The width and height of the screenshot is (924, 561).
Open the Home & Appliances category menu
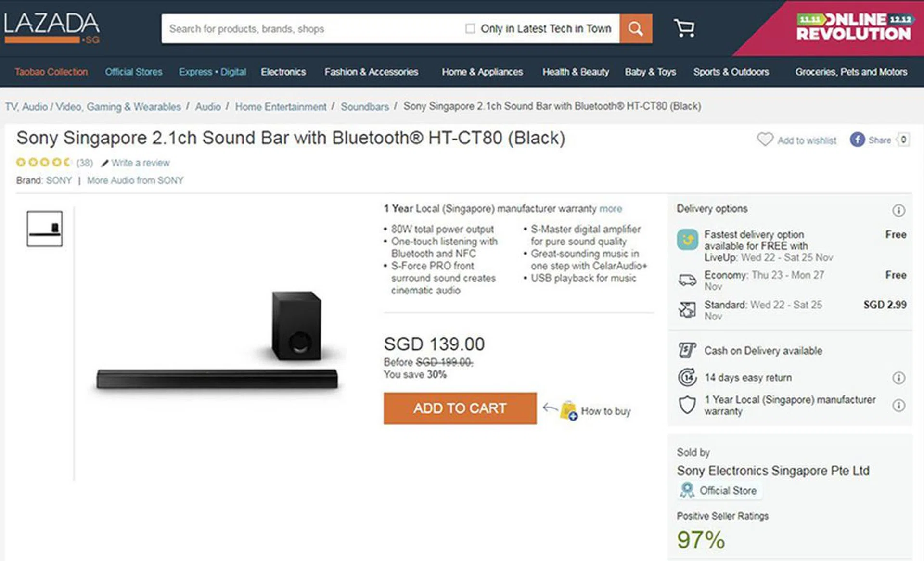click(482, 72)
